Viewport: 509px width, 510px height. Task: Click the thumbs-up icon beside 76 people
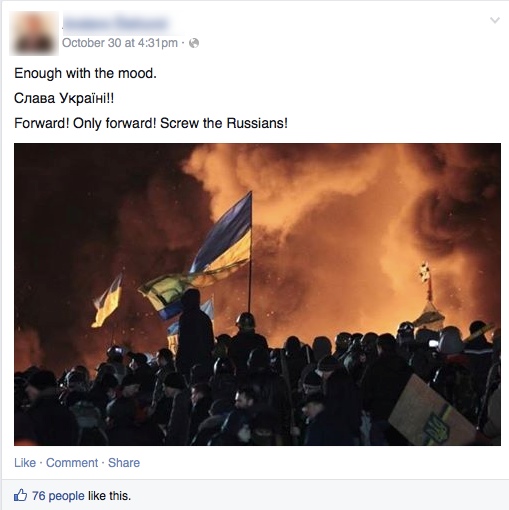pyautogui.click(x=20, y=496)
